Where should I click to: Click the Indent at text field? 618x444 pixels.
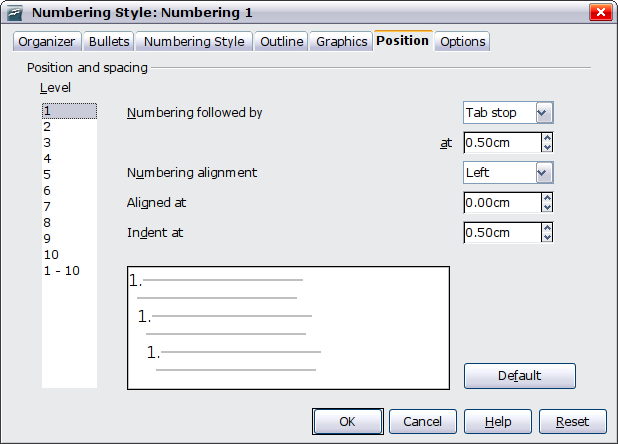(501, 233)
